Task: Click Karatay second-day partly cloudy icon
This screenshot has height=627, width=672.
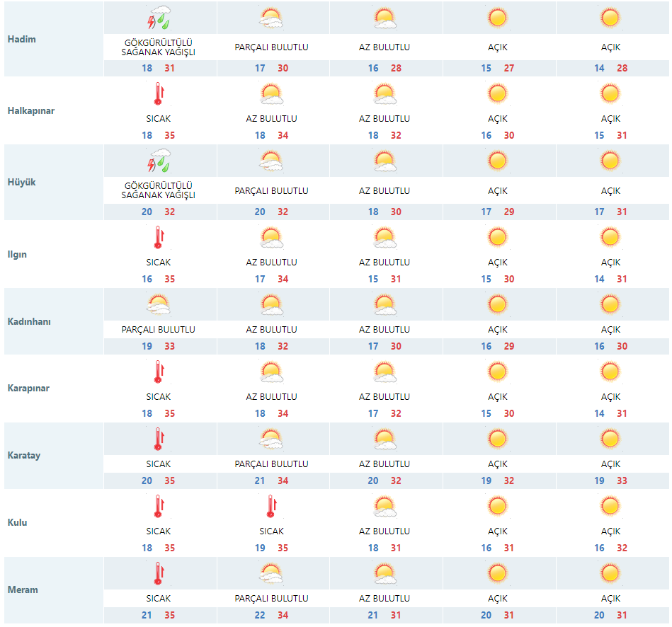Action: coord(271,439)
